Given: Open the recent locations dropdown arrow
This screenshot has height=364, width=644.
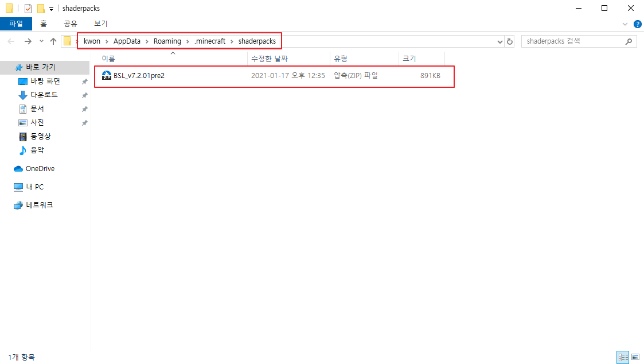Looking at the screenshot, I should point(41,41).
